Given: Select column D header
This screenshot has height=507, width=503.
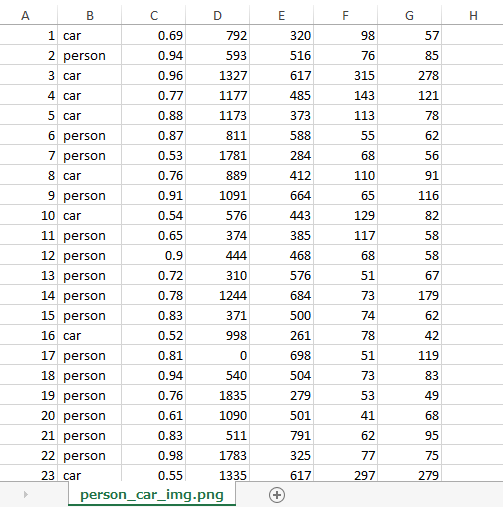Looking at the screenshot, I should point(217,15).
